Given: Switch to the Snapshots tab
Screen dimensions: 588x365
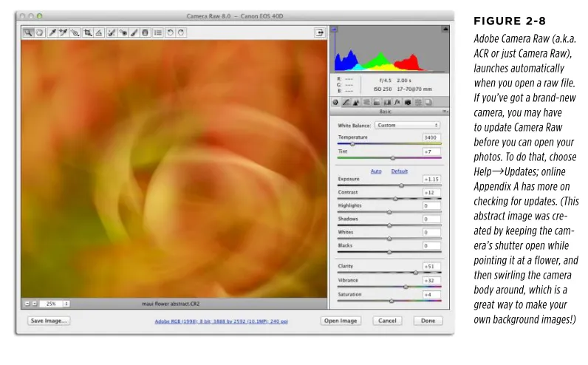Looking at the screenshot, I should pos(428,102).
